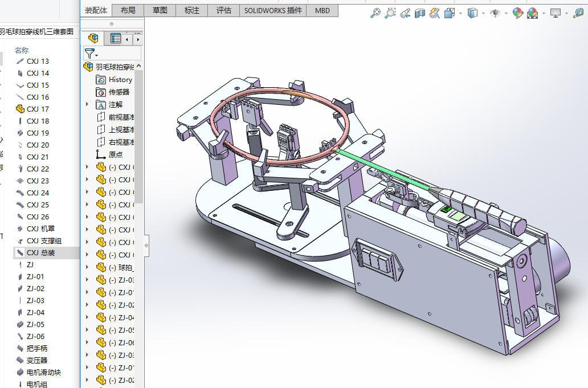The height and width of the screenshot is (388, 588).
Task: Select the Zoom to Area tool
Action: tap(390, 13)
